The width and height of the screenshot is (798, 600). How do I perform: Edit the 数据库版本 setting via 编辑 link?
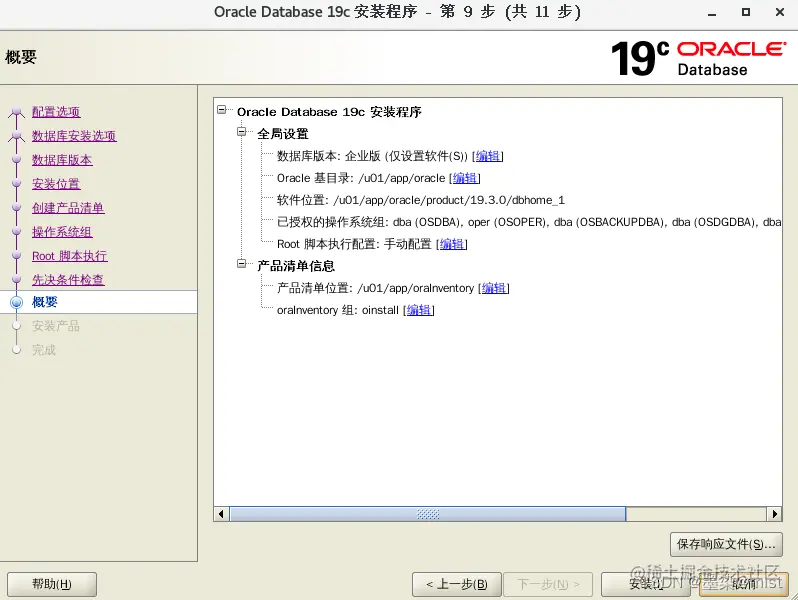coord(488,156)
